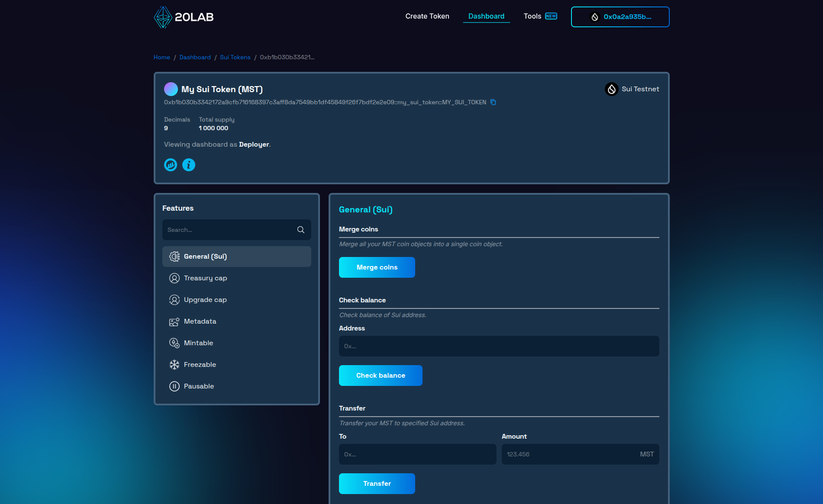Click the search magnifier icon in Features
This screenshot has height=504, width=823.
pyautogui.click(x=301, y=230)
